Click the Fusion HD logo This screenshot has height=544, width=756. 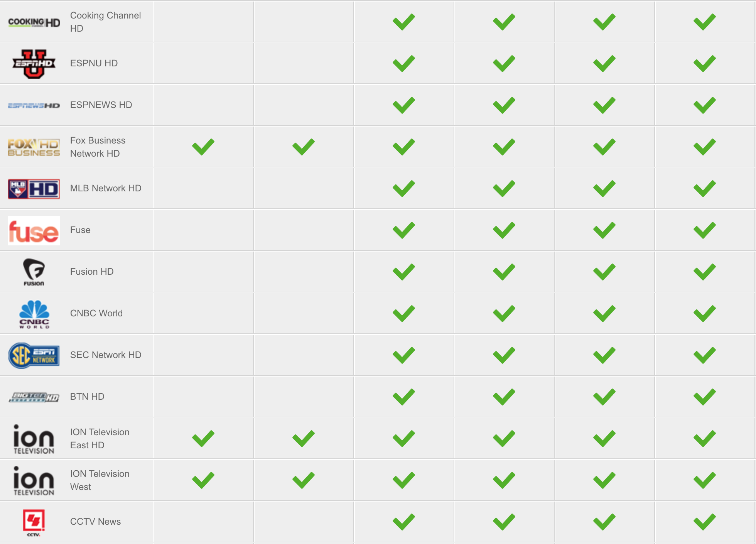(34, 272)
